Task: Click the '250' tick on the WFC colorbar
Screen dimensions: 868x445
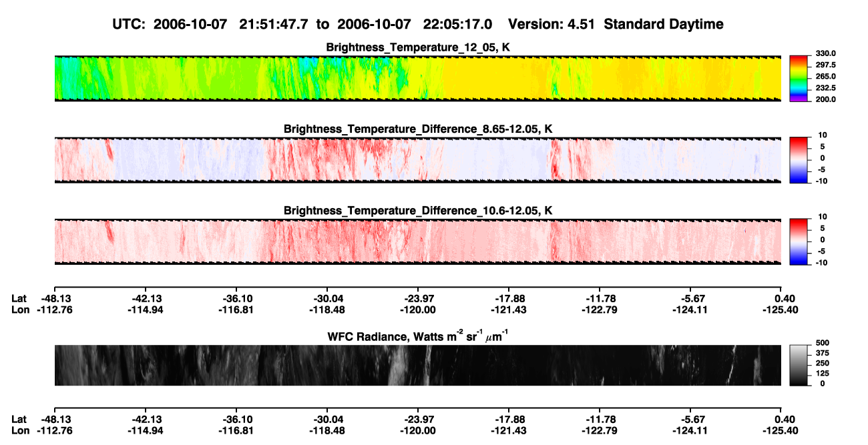Action: (823, 364)
